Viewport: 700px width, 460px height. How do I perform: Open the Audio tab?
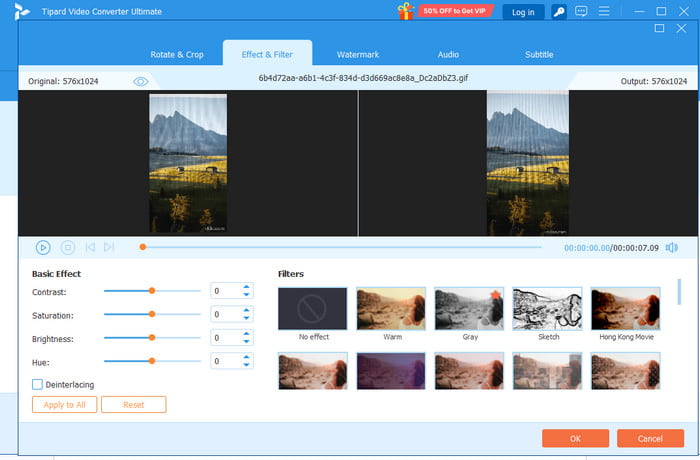click(x=448, y=54)
